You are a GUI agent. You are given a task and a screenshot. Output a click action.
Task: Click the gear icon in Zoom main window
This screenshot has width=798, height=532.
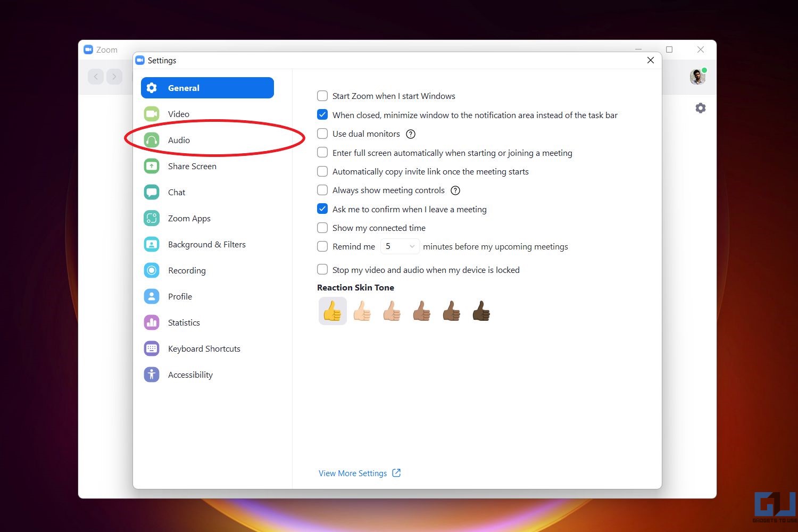pos(701,108)
